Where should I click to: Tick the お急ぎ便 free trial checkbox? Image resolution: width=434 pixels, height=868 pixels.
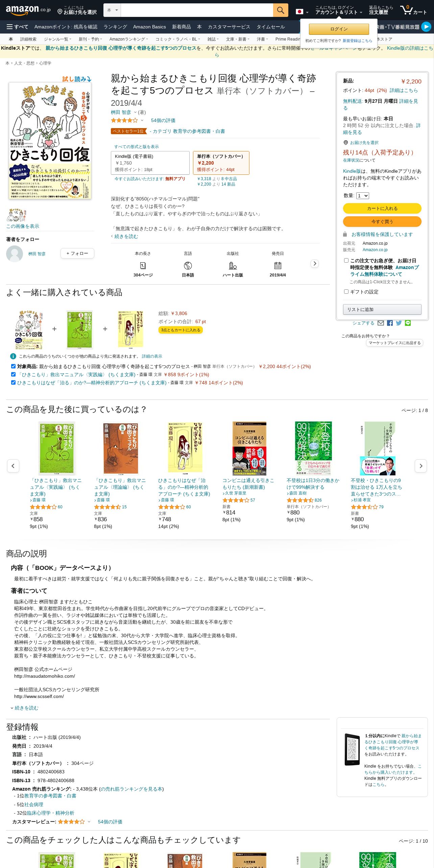pyautogui.click(x=346, y=261)
